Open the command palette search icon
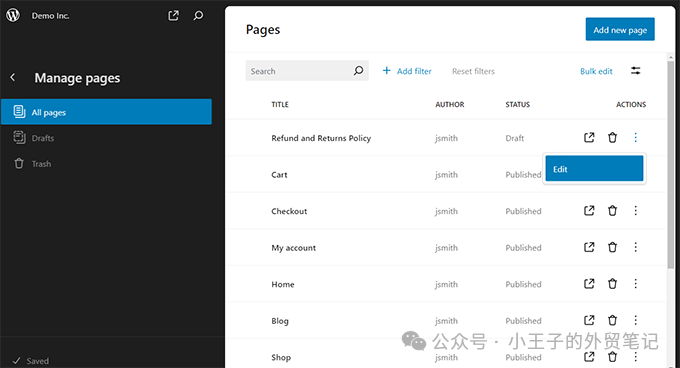 click(x=198, y=16)
